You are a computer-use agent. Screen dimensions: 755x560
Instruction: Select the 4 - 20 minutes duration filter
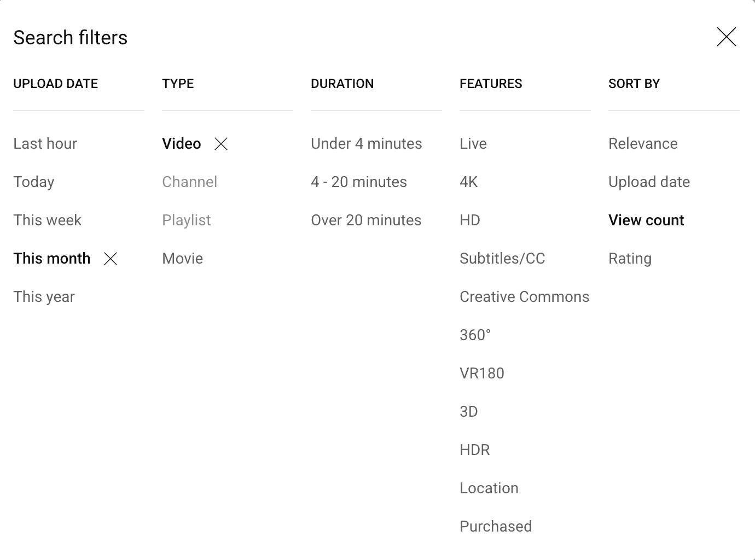pos(359,182)
